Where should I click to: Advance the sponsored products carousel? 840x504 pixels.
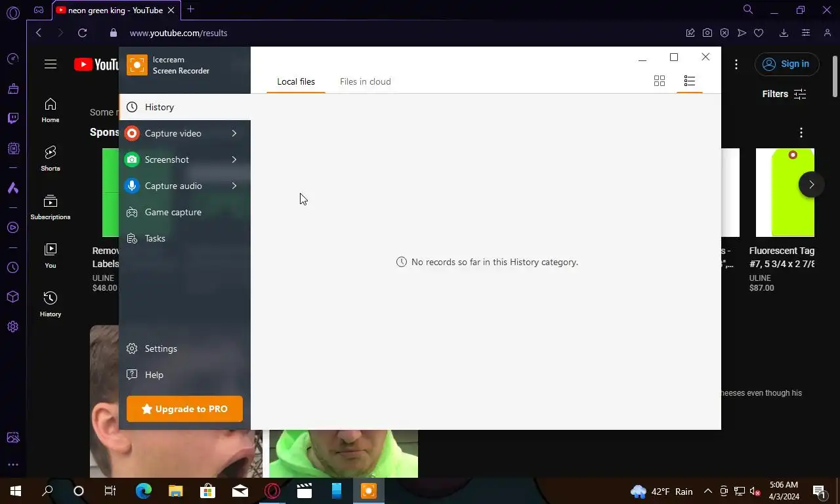811,184
